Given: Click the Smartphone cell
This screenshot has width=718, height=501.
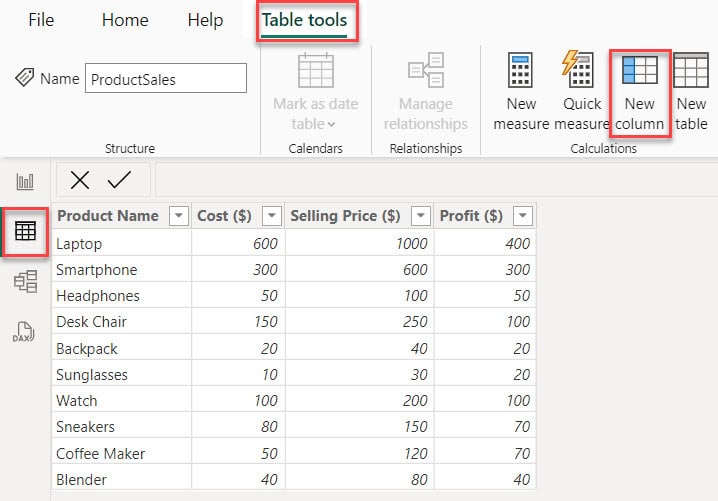Looking at the screenshot, I should click(x=122, y=270).
